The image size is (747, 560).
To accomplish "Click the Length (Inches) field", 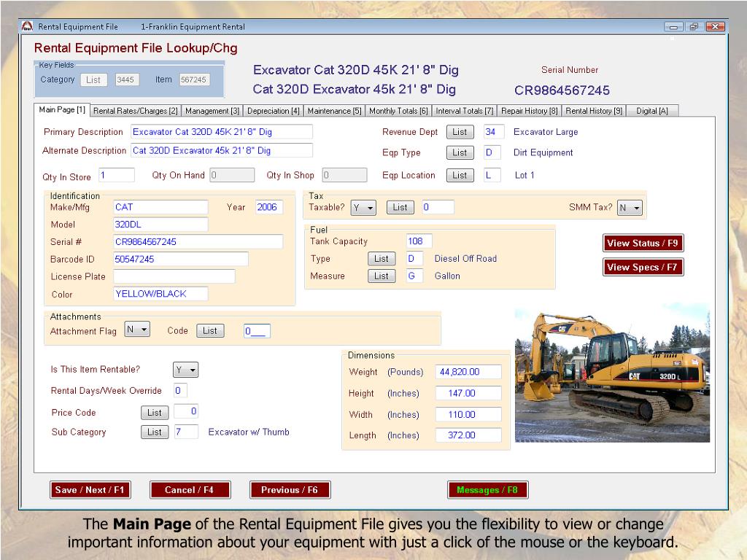I will [x=468, y=435].
